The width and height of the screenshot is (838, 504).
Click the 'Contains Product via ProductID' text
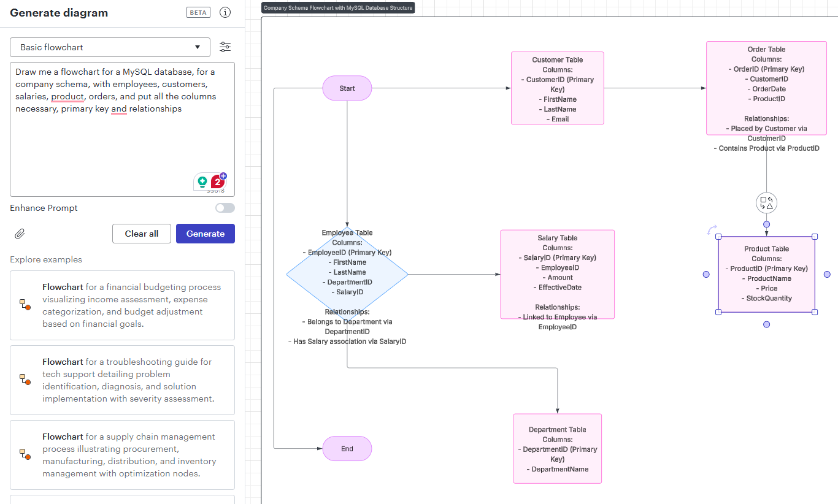pyautogui.click(x=766, y=148)
